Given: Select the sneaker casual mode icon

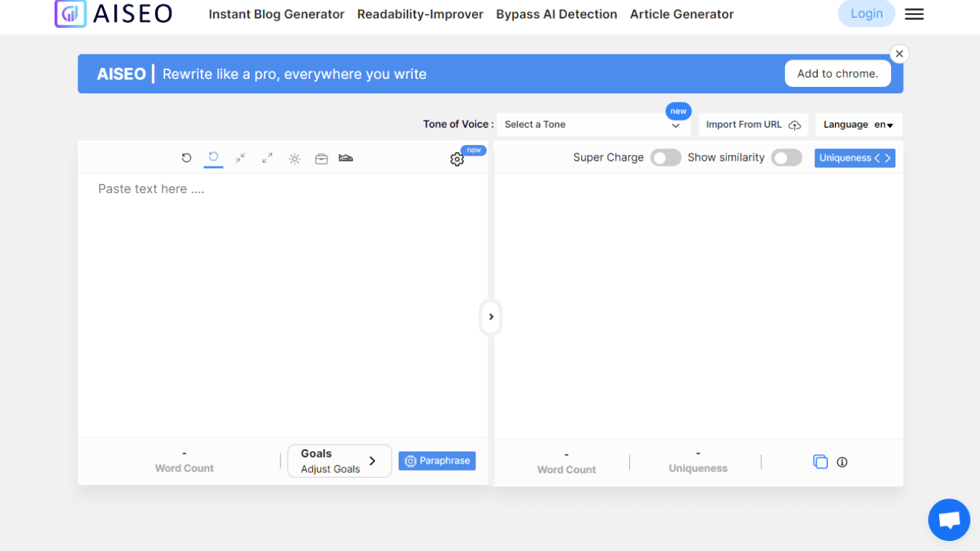Looking at the screenshot, I should click(346, 158).
